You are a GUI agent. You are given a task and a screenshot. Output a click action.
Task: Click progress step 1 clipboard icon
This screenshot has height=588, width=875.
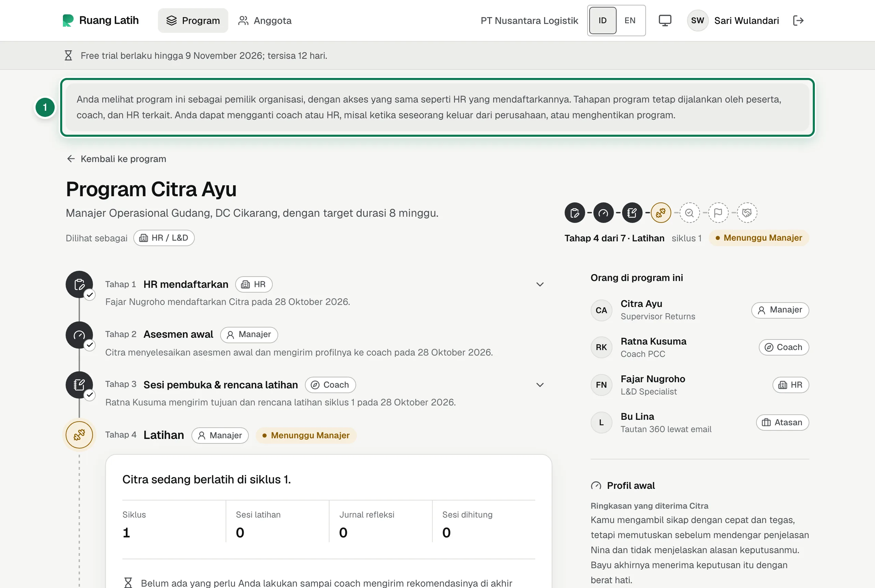(574, 213)
